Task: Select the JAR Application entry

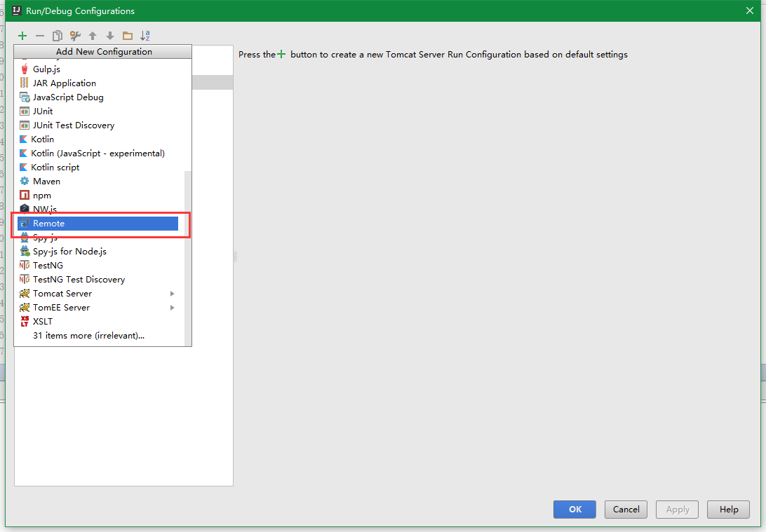Action: click(x=98, y=83)
